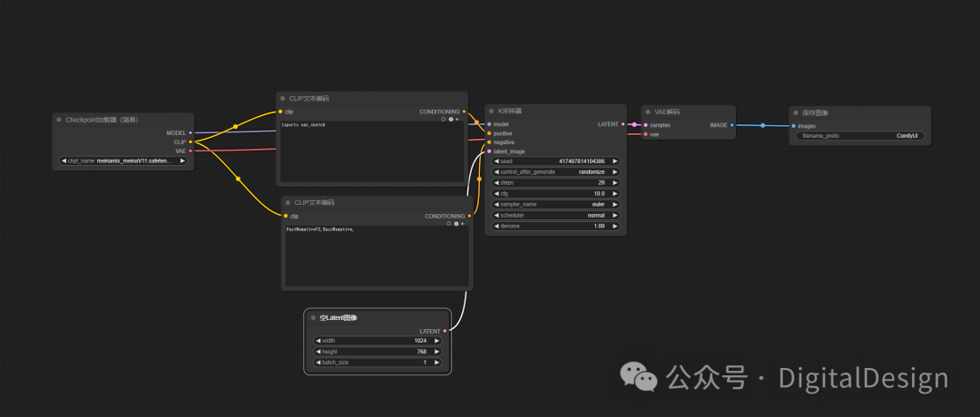The image size is (980, 417).
Task: Click the denoise value slider
Action: click(x=555, y=226)
